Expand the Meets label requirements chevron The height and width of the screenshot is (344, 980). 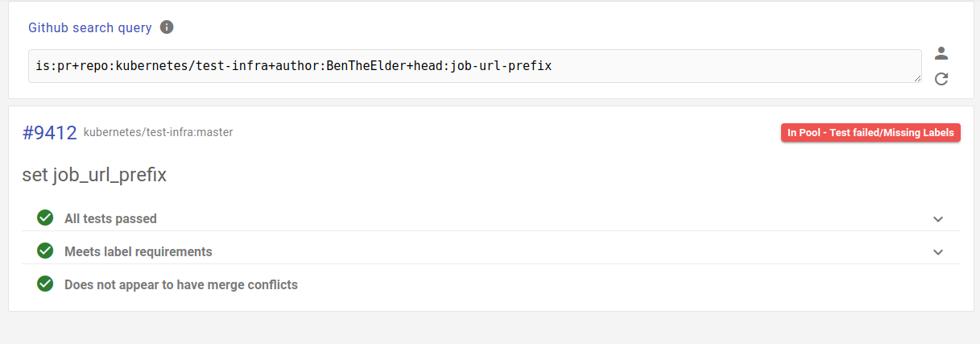tap(937, 252)
